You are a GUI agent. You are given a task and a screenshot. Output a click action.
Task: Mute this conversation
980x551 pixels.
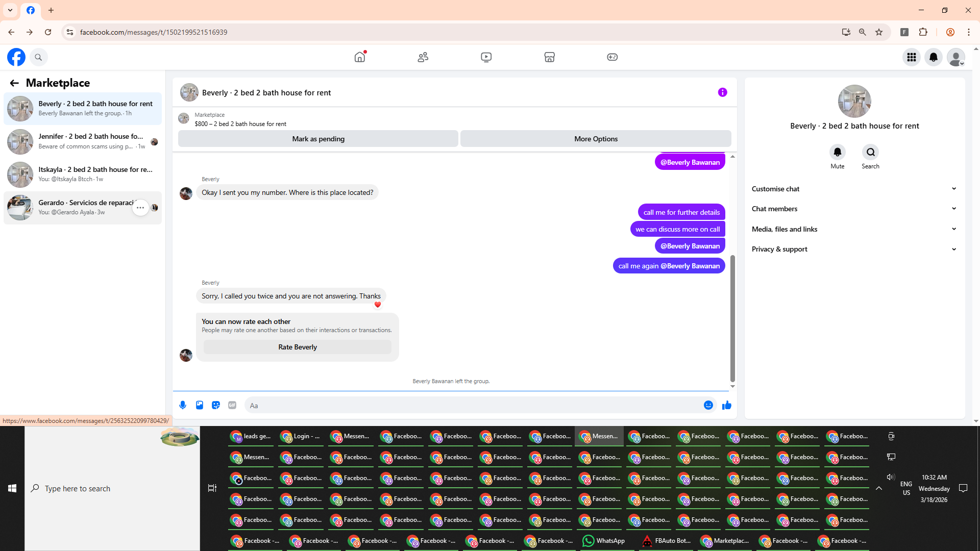point(837,153)
